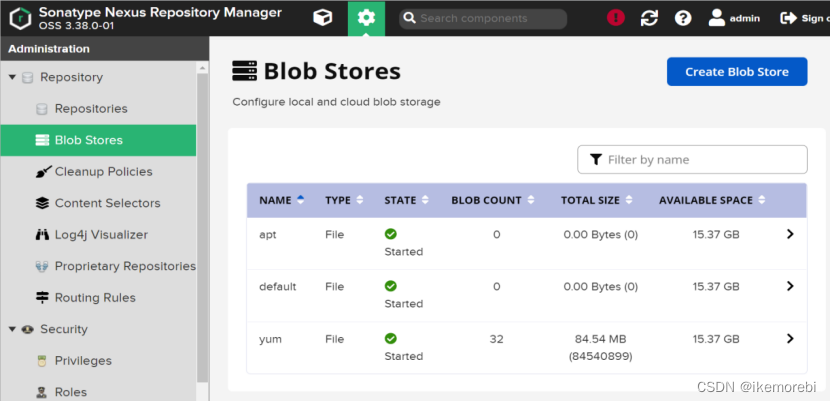Open the yum blob store row chevron
This screenshot has height=402, width=831.
point(790,338)
